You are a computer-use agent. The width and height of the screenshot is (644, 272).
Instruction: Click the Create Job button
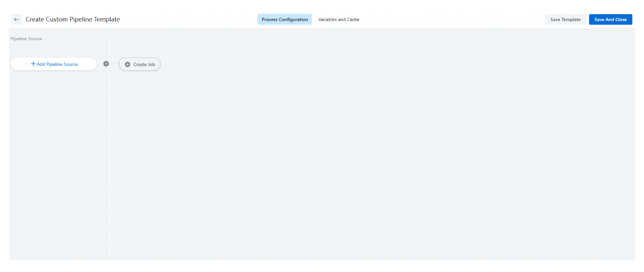(x=140, y=64)
